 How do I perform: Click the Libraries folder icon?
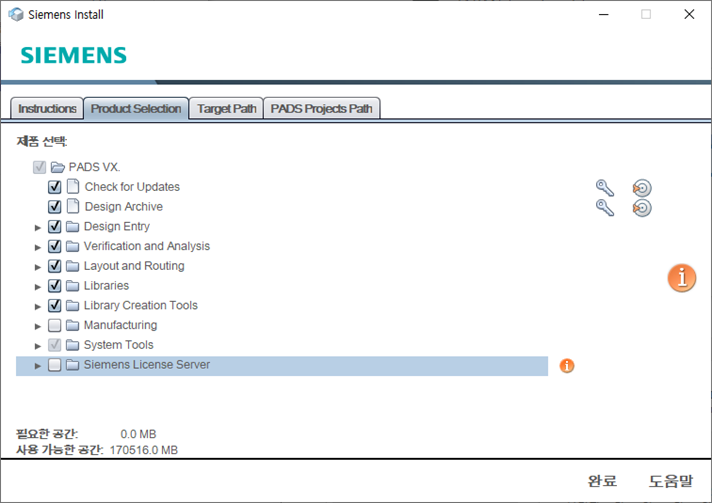72,286
